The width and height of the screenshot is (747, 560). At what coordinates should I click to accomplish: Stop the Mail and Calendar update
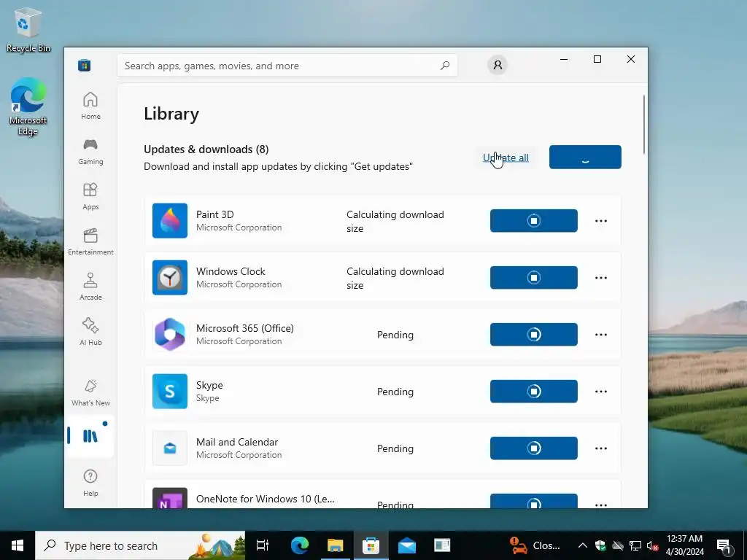(533, 448)
